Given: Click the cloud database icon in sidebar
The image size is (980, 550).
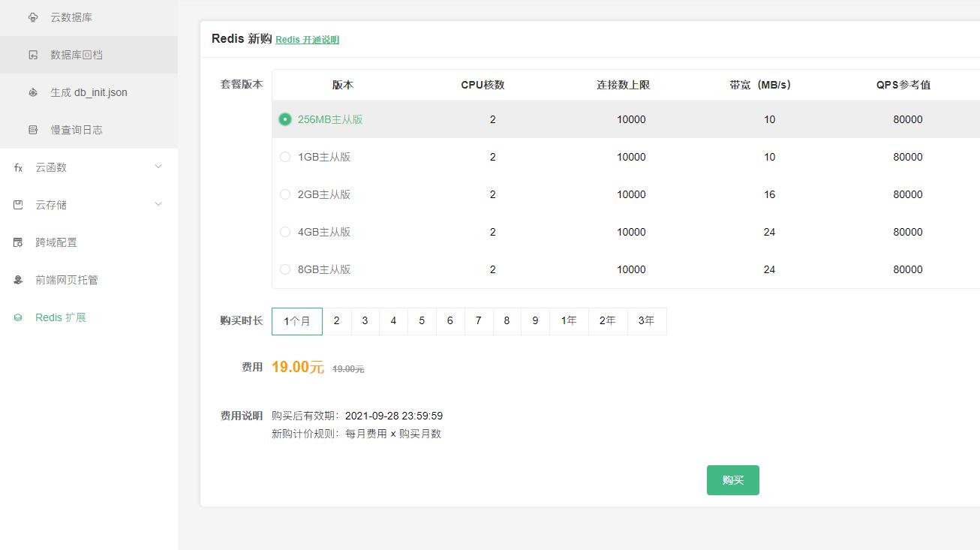Looking at the screenshot, I should coord(33,17).
